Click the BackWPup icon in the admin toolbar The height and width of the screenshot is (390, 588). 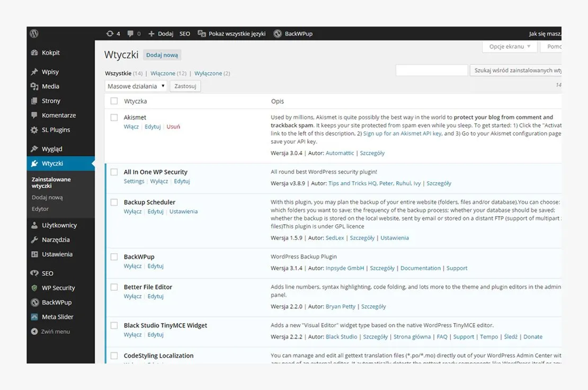(278, 33)
